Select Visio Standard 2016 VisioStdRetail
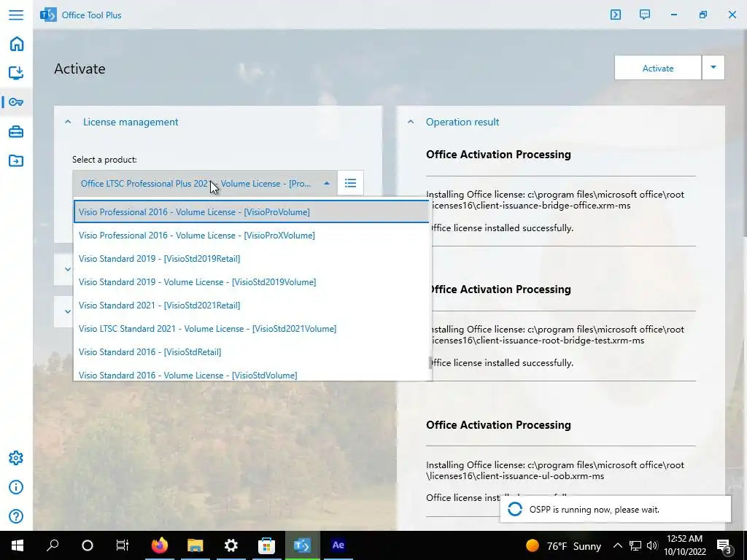Image resolution: width=747 pixels, height=560 pixels. click(252, 352)
